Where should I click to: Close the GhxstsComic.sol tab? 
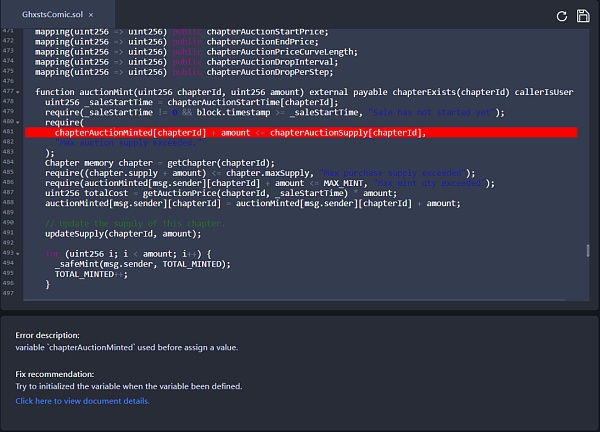[92, 16]
